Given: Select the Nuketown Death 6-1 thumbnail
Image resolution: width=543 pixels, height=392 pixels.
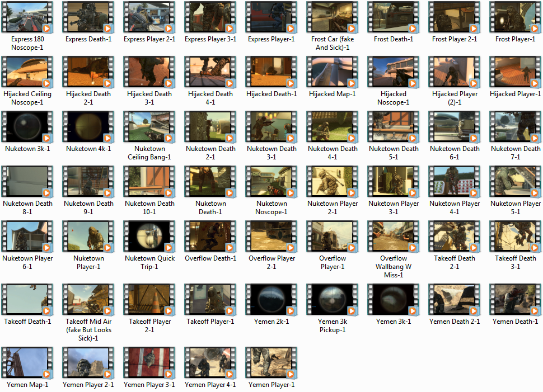Looking at the screenshot, I should tap(455, 126).
